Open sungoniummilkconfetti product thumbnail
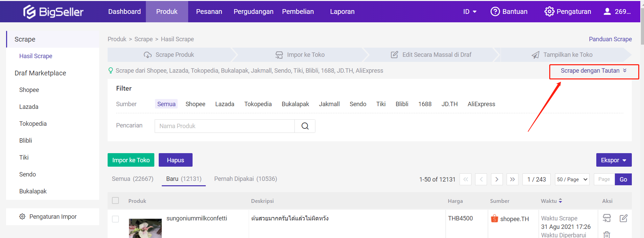644x238 pixels. 145,229
